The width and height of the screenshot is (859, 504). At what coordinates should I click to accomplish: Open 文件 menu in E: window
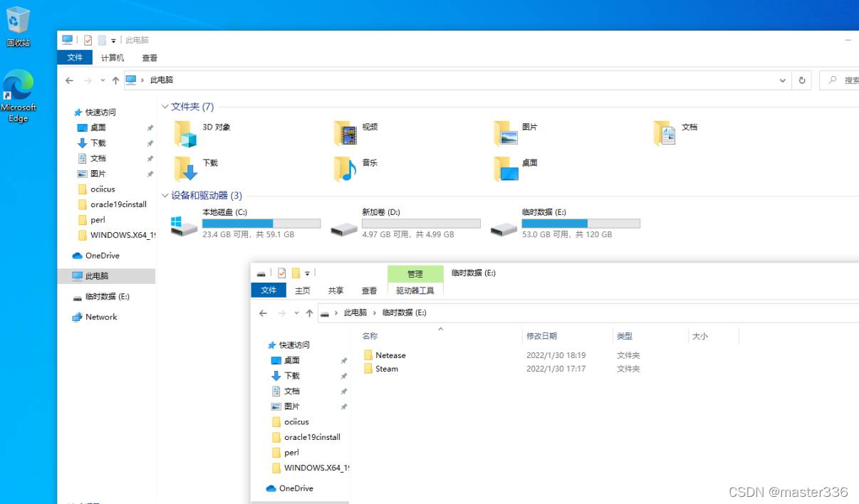click(269, 290)
